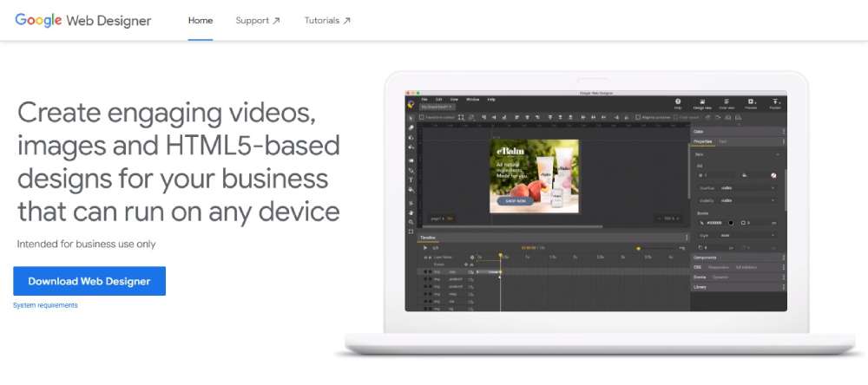
Task: Open the Tutorials external link
Action: coord(327,21)
